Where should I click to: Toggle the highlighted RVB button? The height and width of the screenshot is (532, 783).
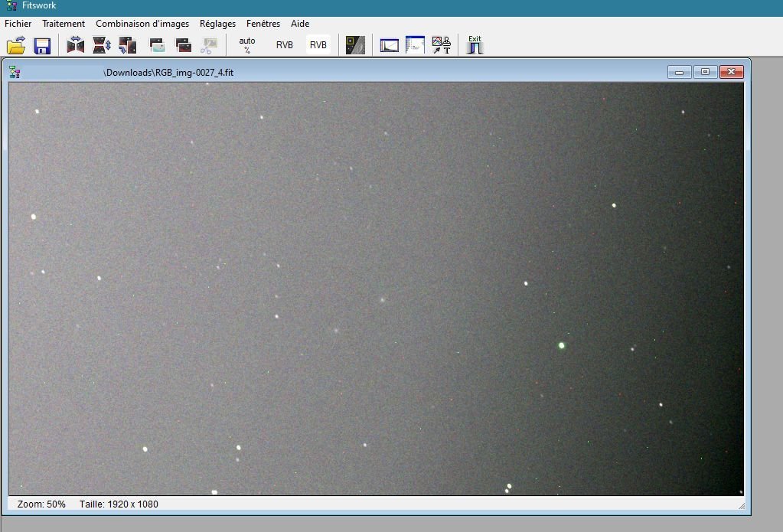[318, 45]
